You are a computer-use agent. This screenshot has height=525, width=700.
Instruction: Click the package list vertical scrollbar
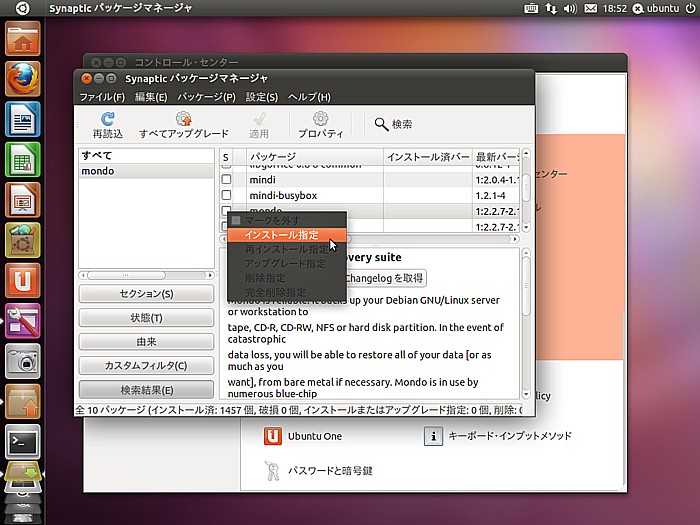pos(526,190)
